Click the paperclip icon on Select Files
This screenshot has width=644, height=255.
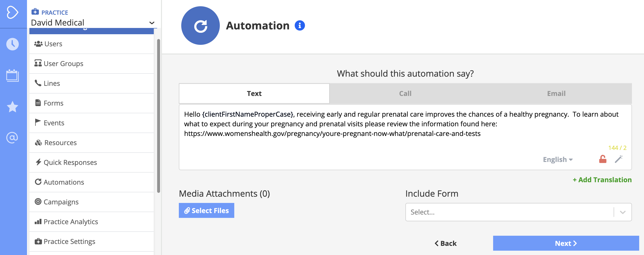(x=187, y=210)
